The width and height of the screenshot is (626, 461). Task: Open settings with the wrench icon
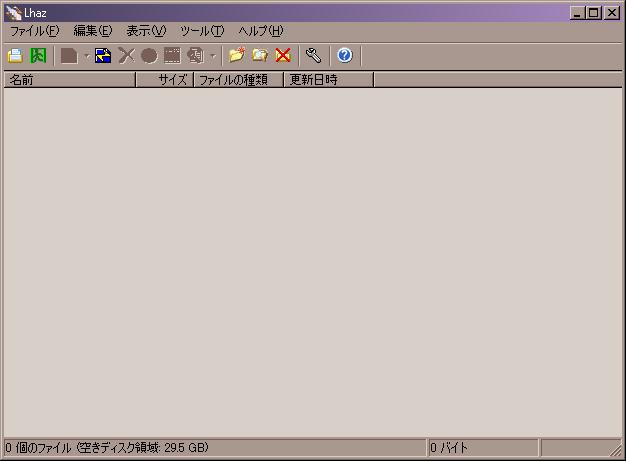pos(313,55)
